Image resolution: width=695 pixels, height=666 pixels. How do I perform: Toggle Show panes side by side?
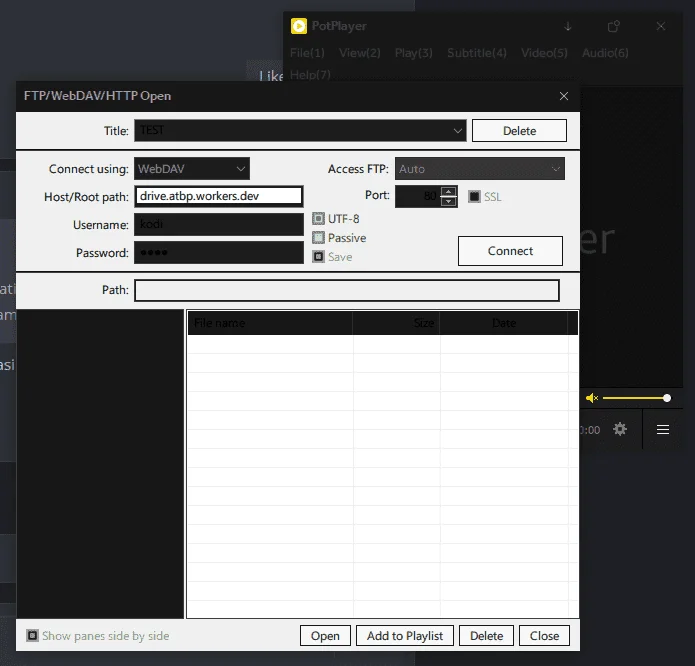[x=32, y=635]
